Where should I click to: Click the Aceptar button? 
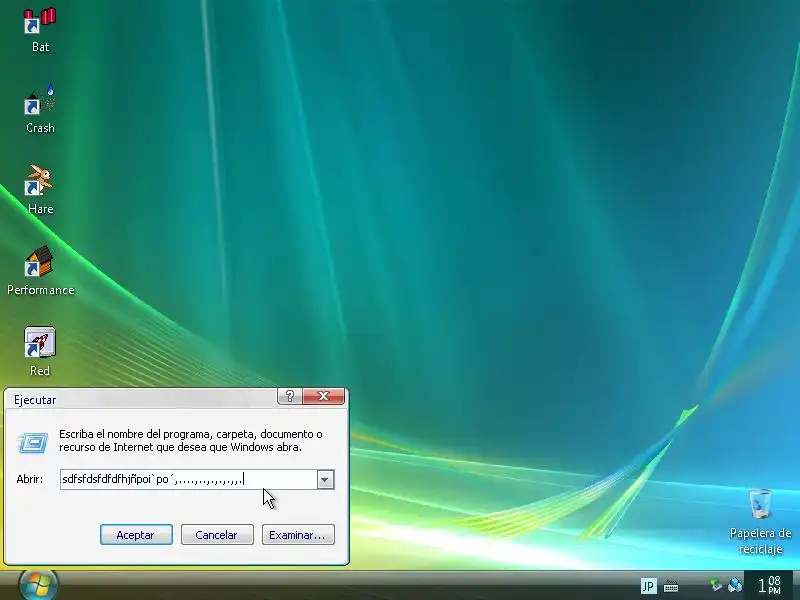pos(136,535)
